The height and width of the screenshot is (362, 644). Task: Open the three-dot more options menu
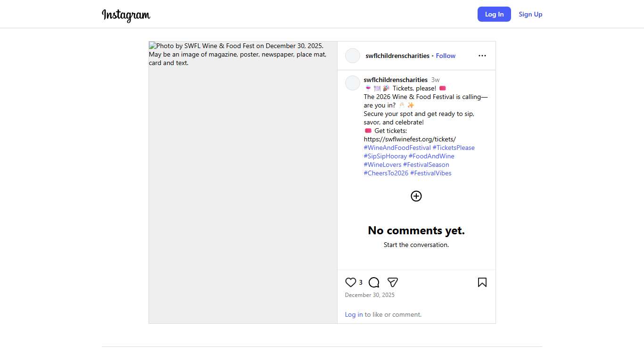(482, 56)
